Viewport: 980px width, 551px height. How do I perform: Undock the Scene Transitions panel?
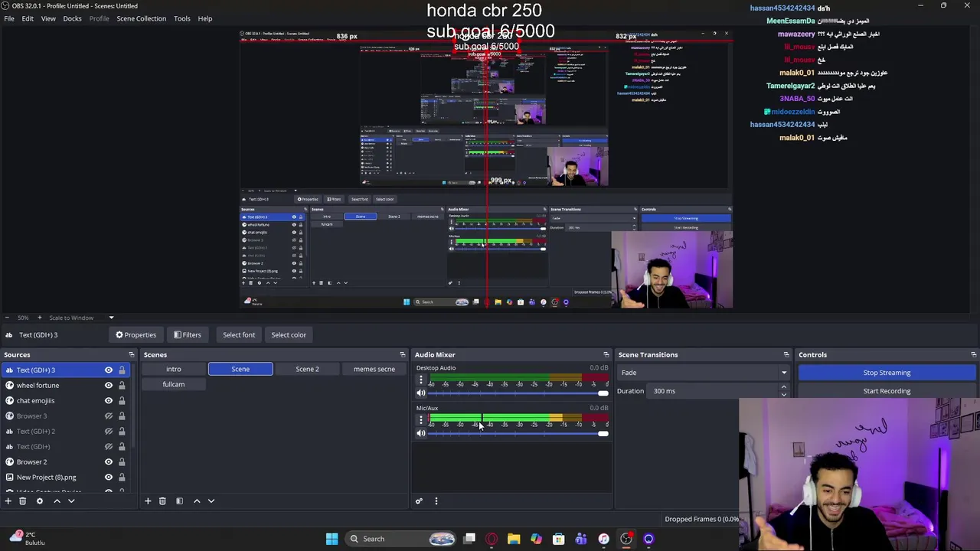786,354
